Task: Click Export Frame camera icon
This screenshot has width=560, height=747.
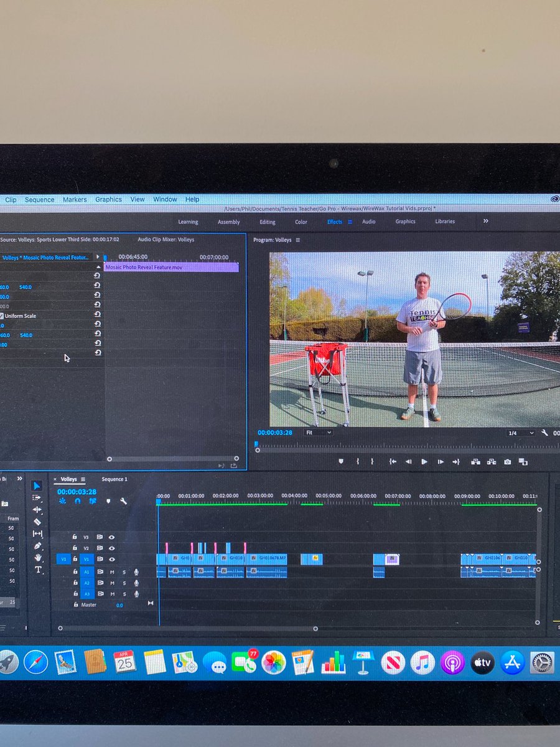Action: (x=508, y=461)
